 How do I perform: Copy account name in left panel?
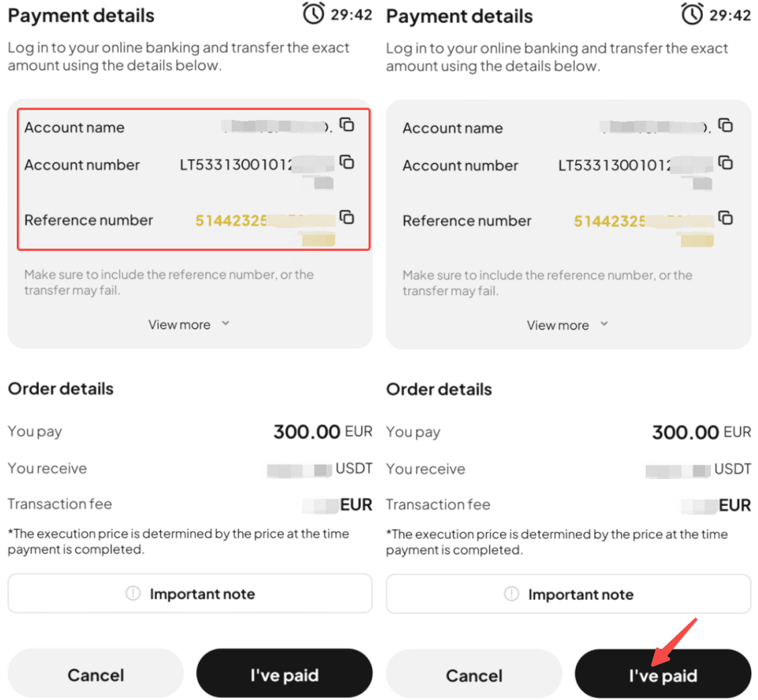[x=346, y=124]
